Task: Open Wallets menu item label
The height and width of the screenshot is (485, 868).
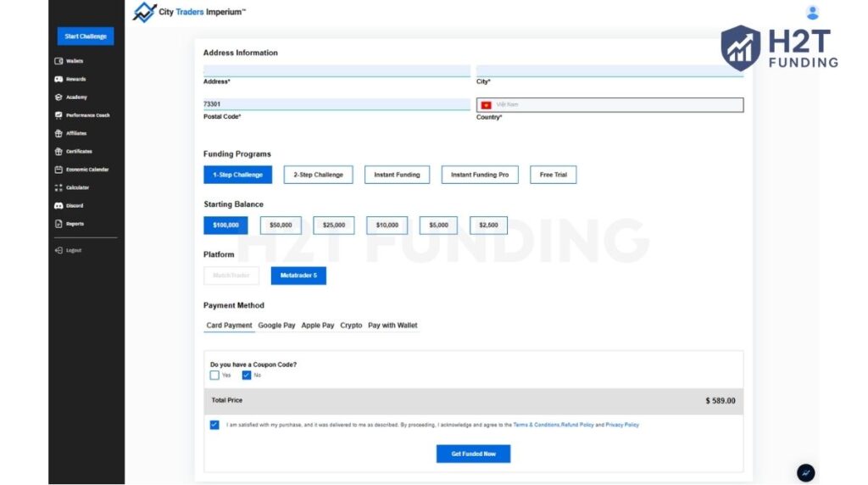Action: [x=75, y=61]
